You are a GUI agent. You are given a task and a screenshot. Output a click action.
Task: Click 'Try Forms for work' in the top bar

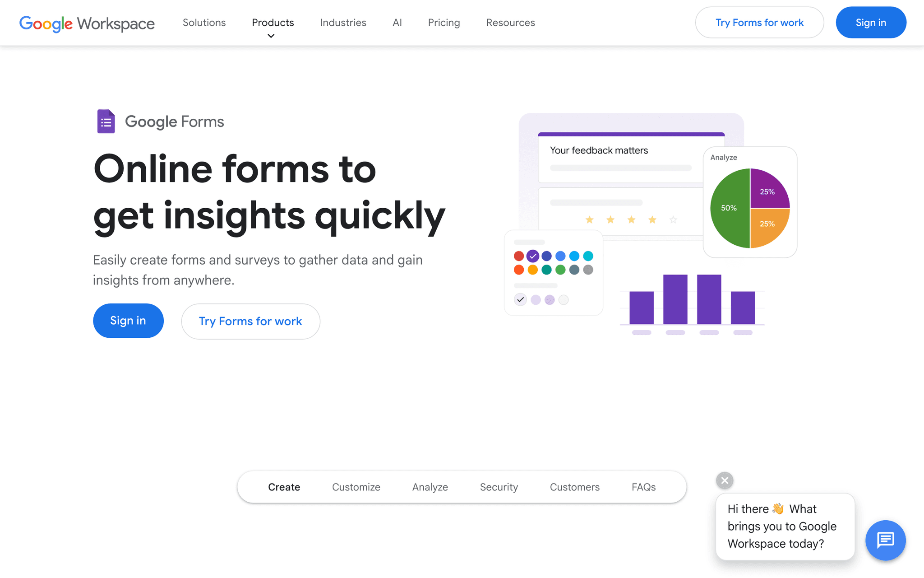click(x=759, y=22)
